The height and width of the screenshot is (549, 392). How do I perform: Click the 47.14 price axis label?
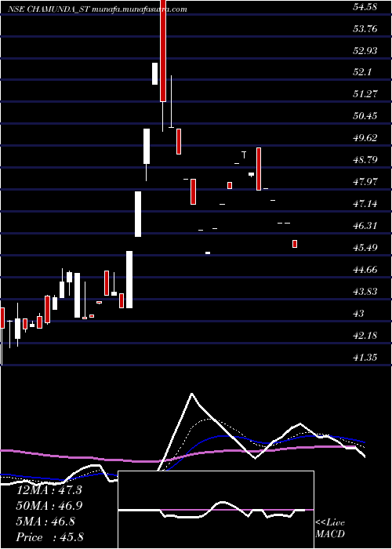click(365, 204)
